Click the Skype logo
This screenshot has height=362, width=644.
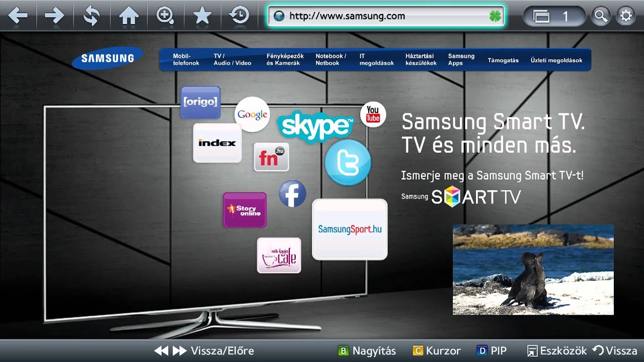[x=315, y=127]
